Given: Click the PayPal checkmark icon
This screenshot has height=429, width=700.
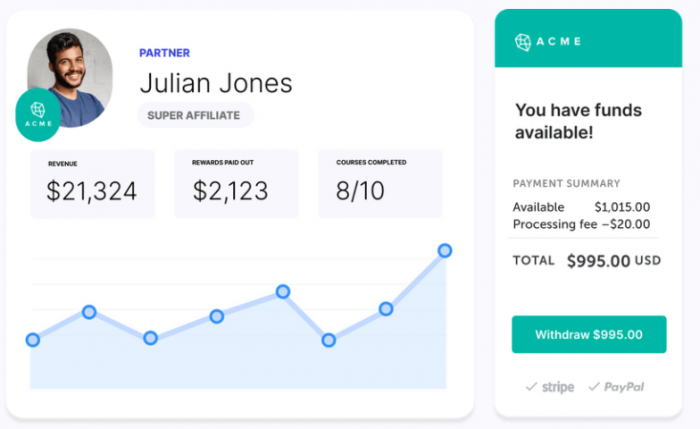Looking at the screenshot, I should coord(594,387).
